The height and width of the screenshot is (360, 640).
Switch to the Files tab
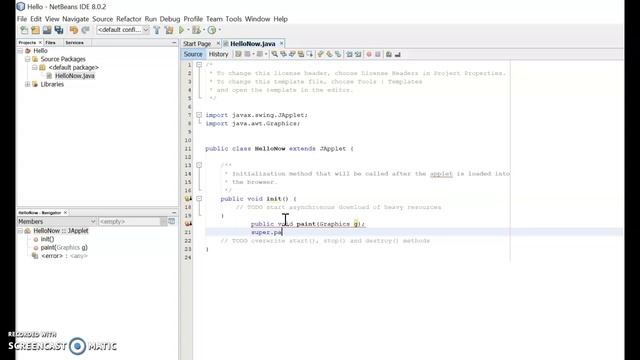[x=51, y=42]
